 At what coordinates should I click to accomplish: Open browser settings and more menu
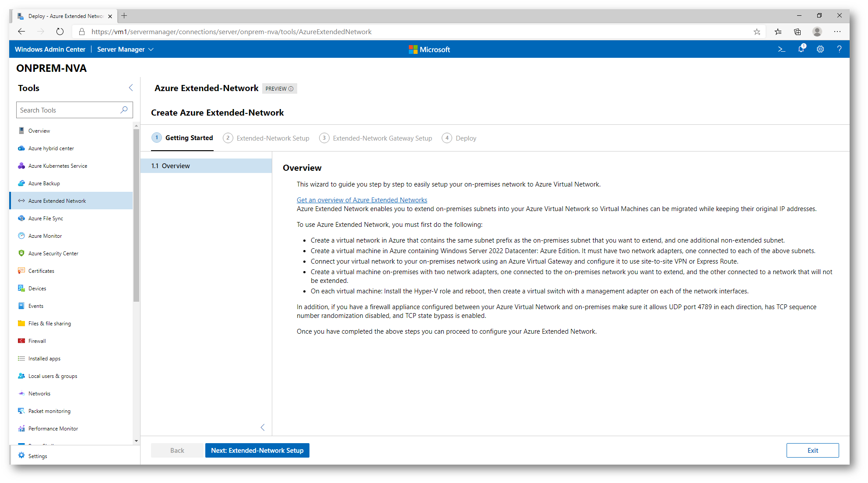tap(837, 32)
